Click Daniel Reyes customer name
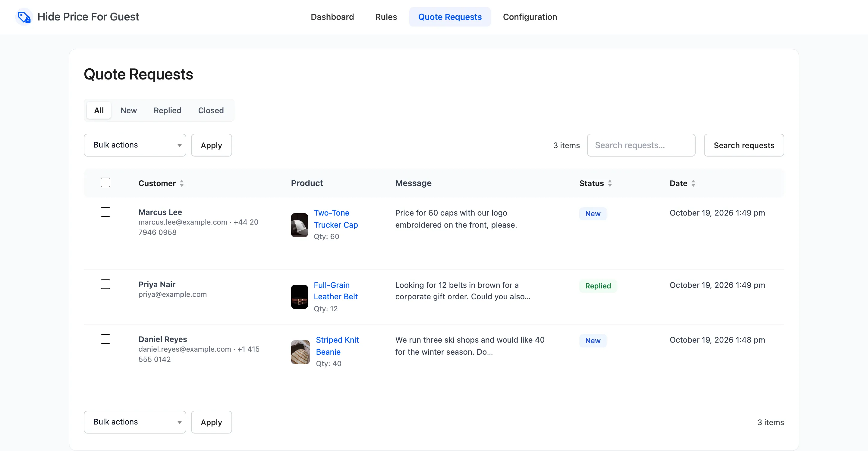The image size is (868, 451). pyautogui.click(x=163, y=339)
